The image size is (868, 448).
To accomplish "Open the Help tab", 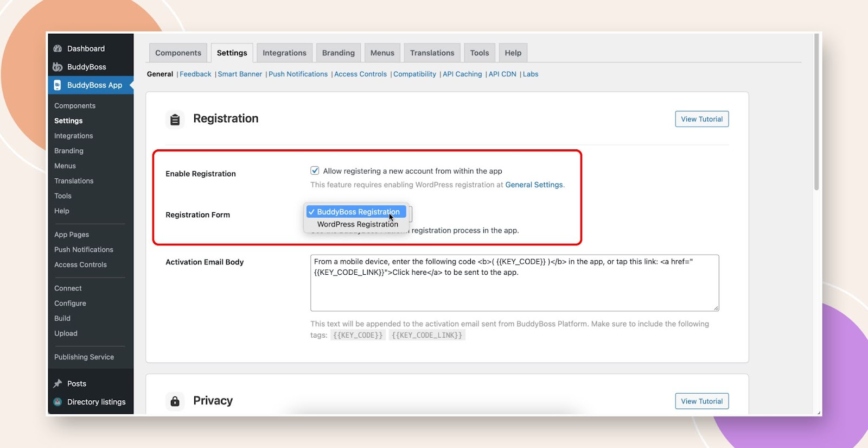I will [x=513, y=53].
